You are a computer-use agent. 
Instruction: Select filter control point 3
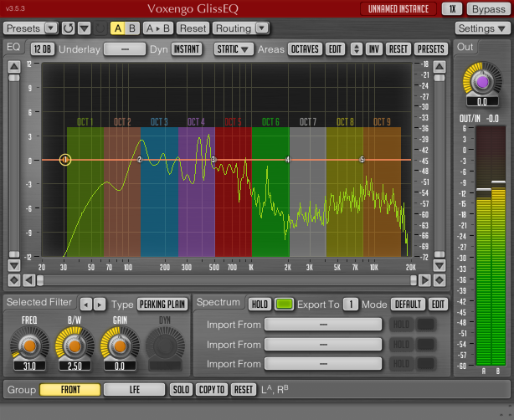213,160
